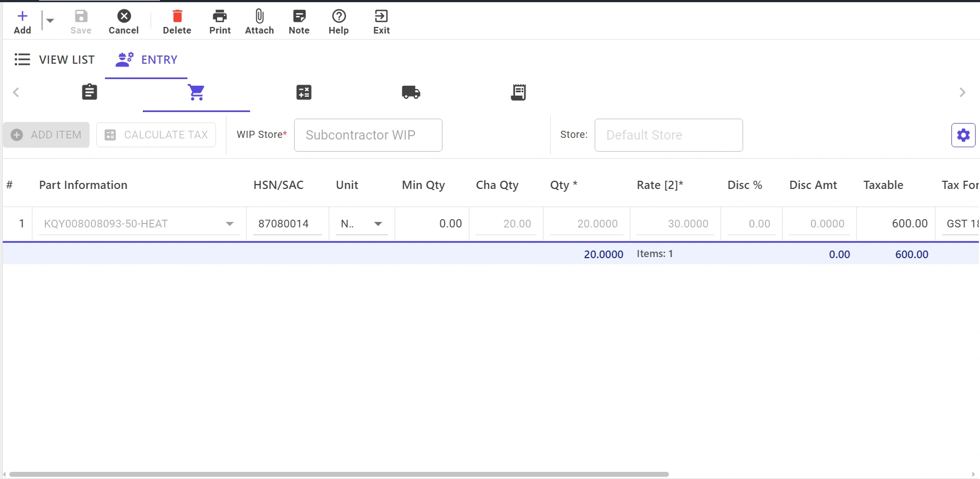Print the document
The width and height of the screenshot is (980, 479).
220,23
